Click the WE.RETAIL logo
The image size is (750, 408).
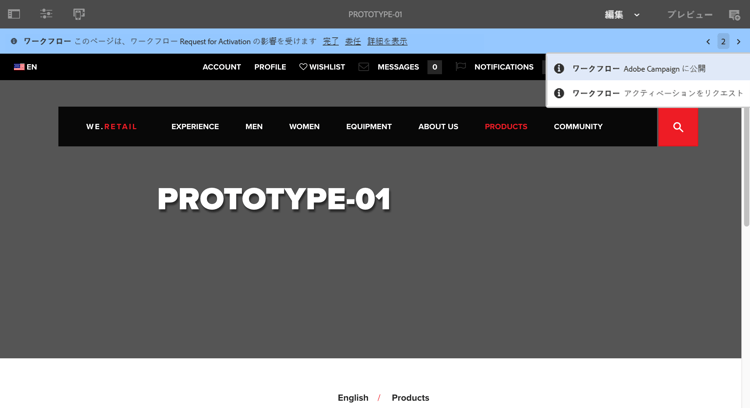pyautogui.click(x=111, y=127)
